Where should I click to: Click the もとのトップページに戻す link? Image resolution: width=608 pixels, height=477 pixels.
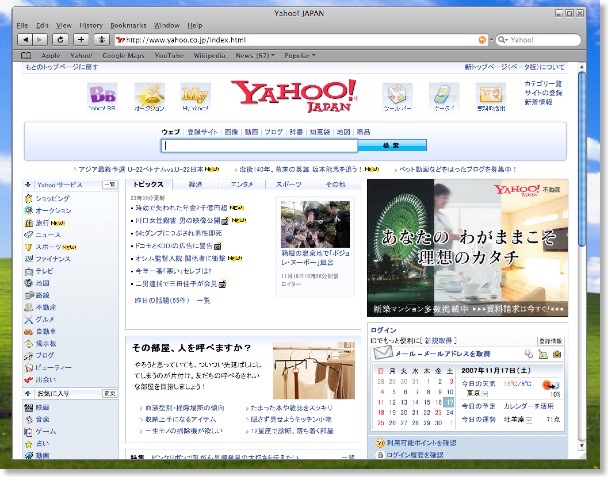click(62, 67)
